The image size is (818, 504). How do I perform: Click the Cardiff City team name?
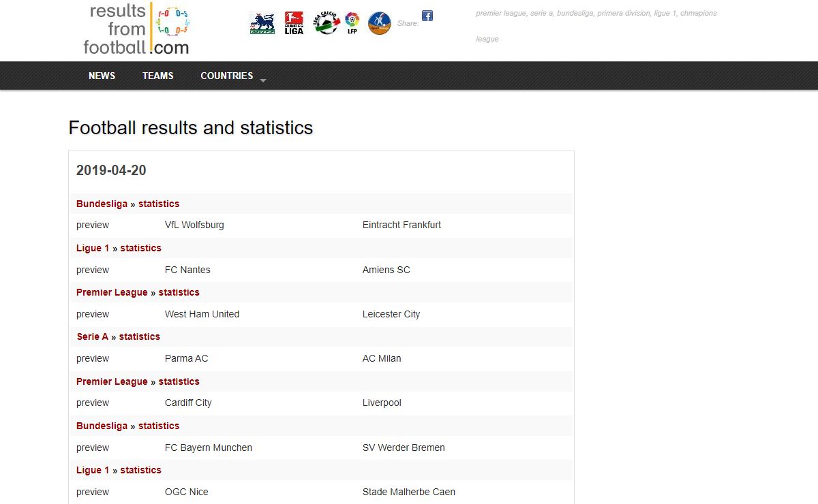[188, 403]
